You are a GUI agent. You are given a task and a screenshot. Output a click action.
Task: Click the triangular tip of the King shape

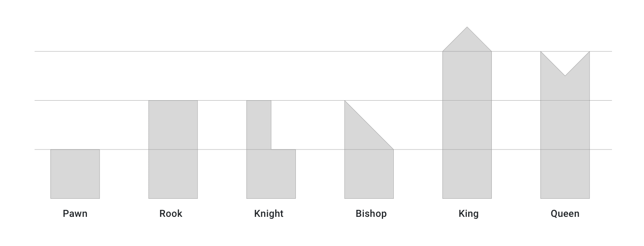[x=467, y=40]
